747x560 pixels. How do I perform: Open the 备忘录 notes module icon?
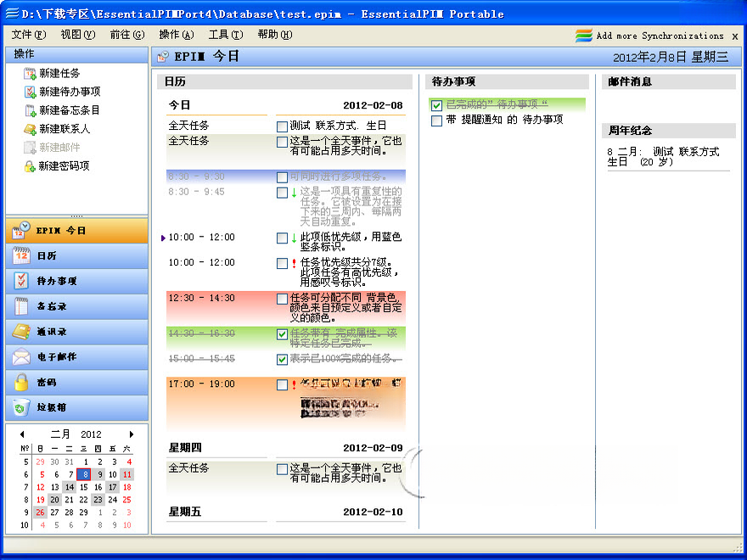pos(21,306)
